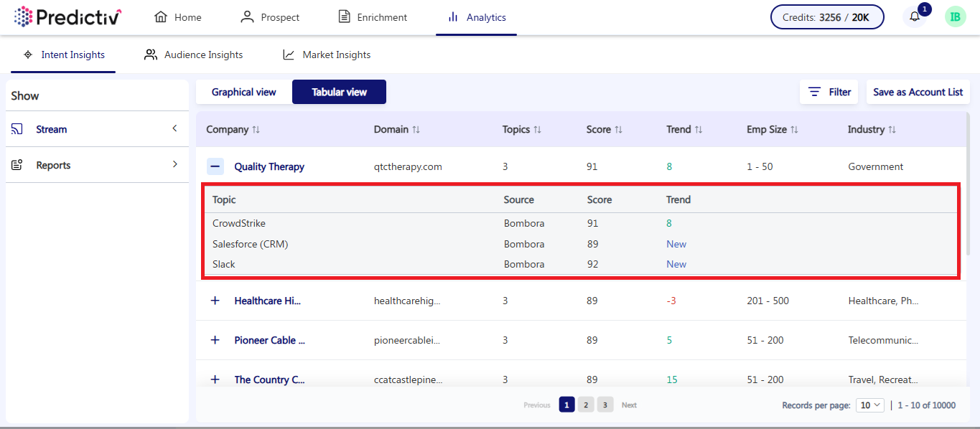
Task: Sort the table by Company
Action: click(x=233, y=130)
